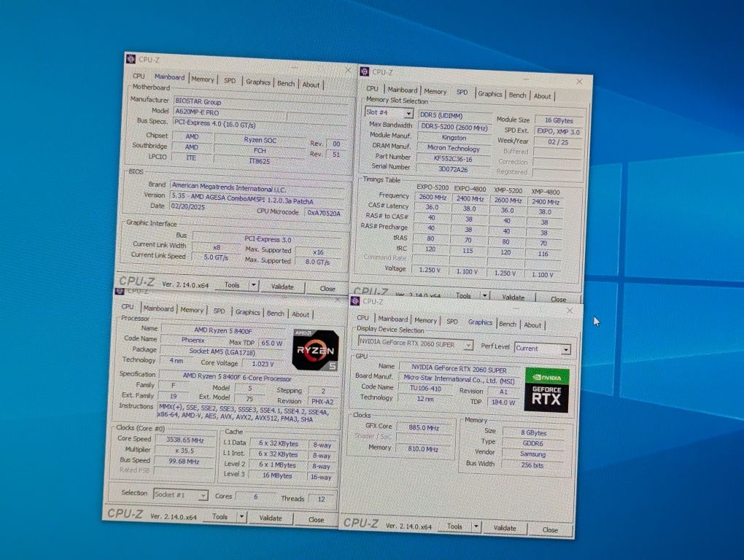Click the AMD Ryzen 5 logo badge
Screen dimensions: 744x560
coord(316,350)
